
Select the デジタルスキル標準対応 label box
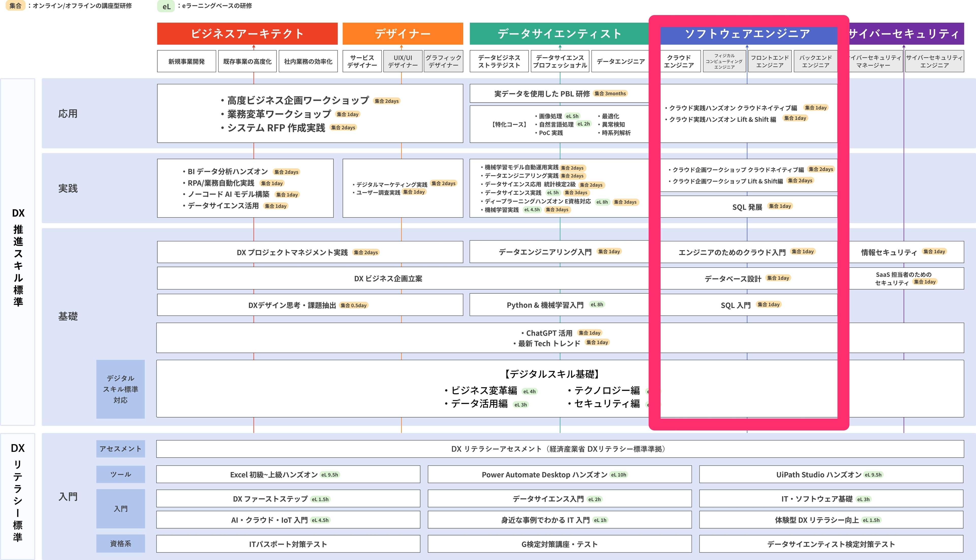click(120, 389)
